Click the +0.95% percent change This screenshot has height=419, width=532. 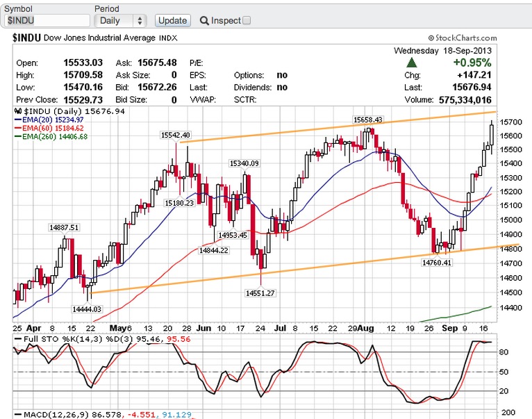coord(472,63)
